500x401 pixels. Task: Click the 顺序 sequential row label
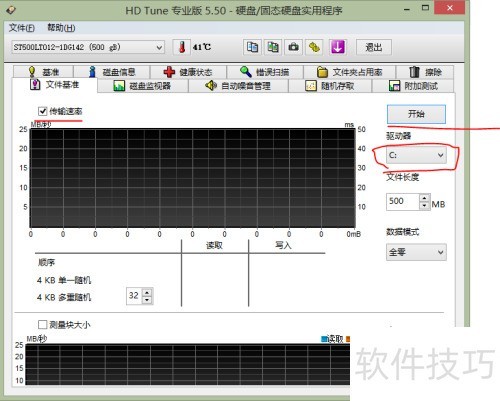(x=46, y=263)
